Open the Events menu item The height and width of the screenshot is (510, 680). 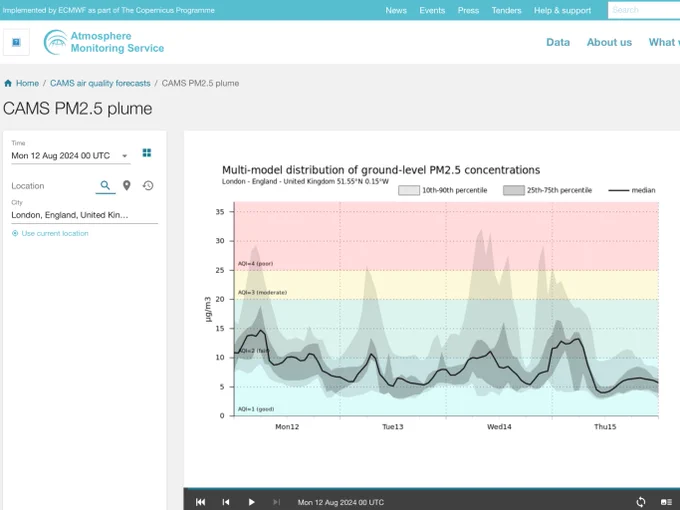(432, 10)
